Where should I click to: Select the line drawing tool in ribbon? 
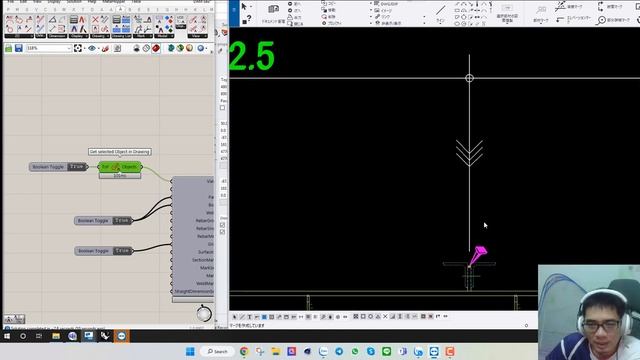point(441,10)
